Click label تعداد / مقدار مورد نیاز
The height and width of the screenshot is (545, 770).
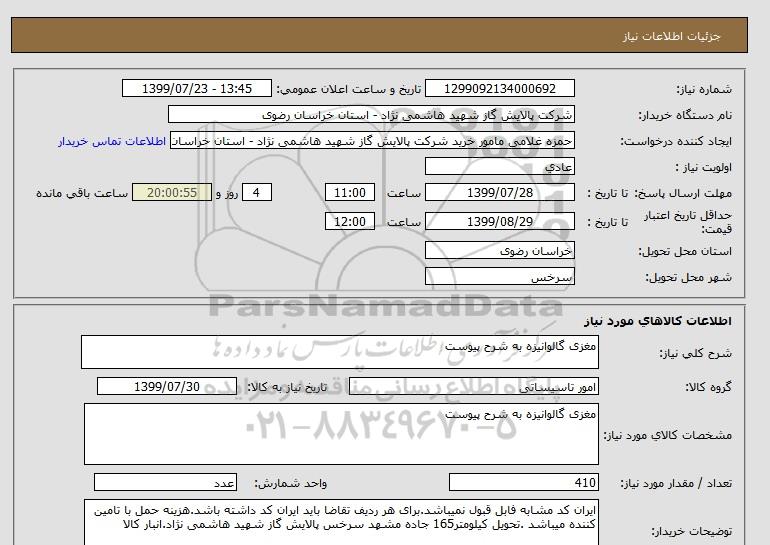click(676, 484)
